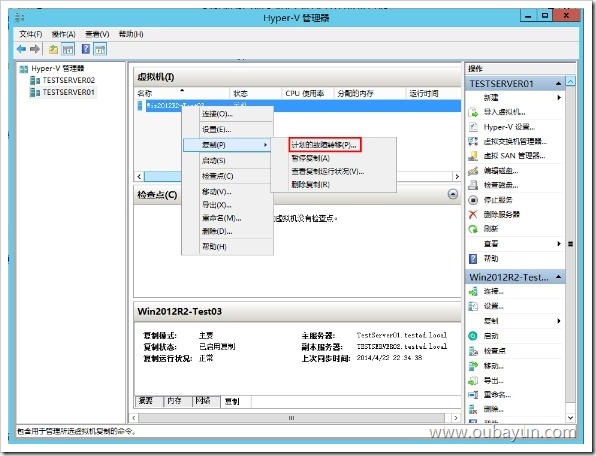Collapse the Win2012R2-Test actions section

pyautogui.click(x=558, y=277)
